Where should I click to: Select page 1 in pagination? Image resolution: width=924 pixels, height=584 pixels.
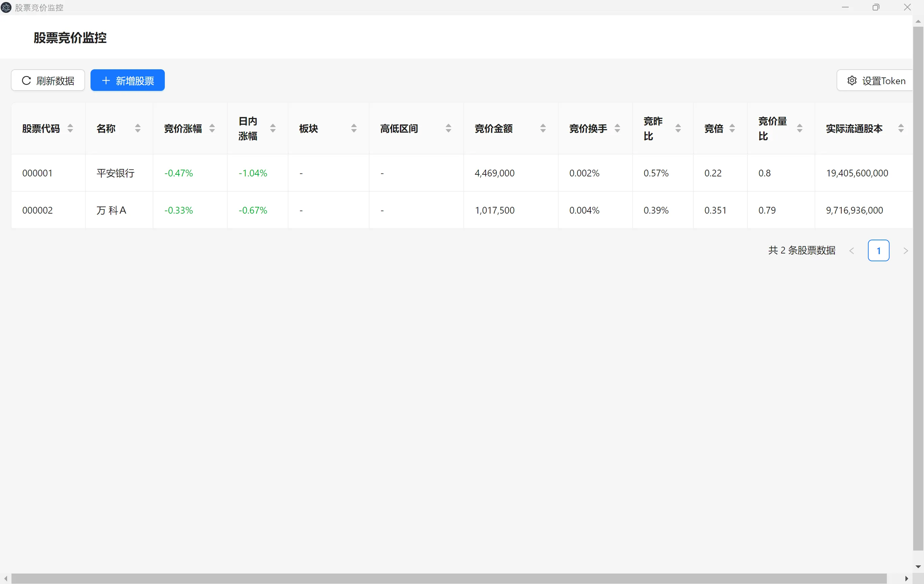pos(879,251)
